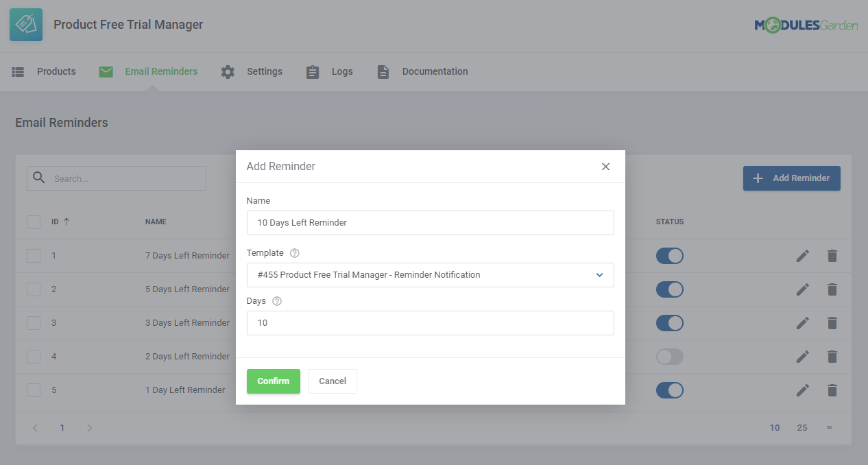Disable status toggle for 5 Days Left Reminder
Viewport: 868px width, 465px height.
669,289
